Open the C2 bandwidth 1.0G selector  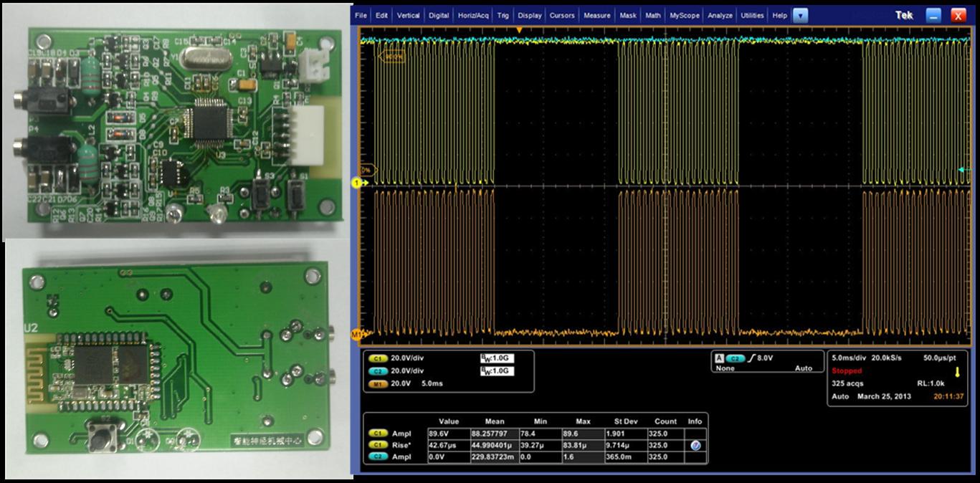(x=497, y=371)
